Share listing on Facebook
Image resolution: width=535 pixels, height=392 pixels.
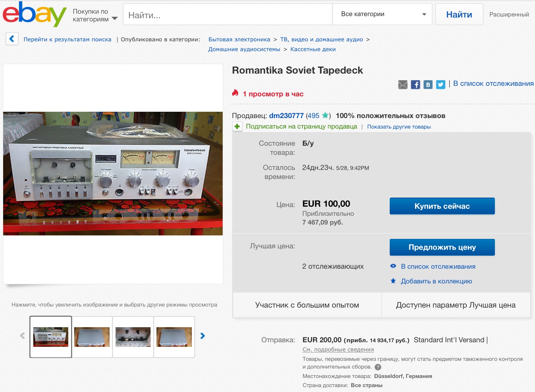(x=415, y=84)
